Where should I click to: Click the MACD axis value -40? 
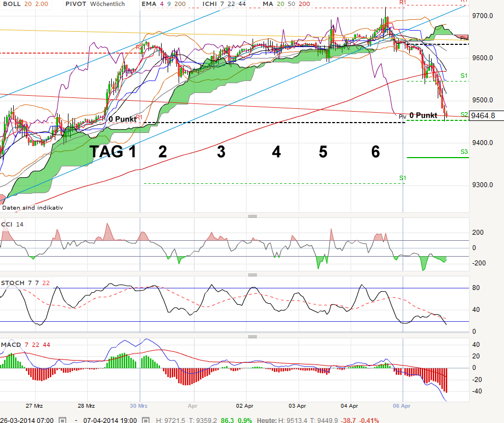[x=477, y=391]
